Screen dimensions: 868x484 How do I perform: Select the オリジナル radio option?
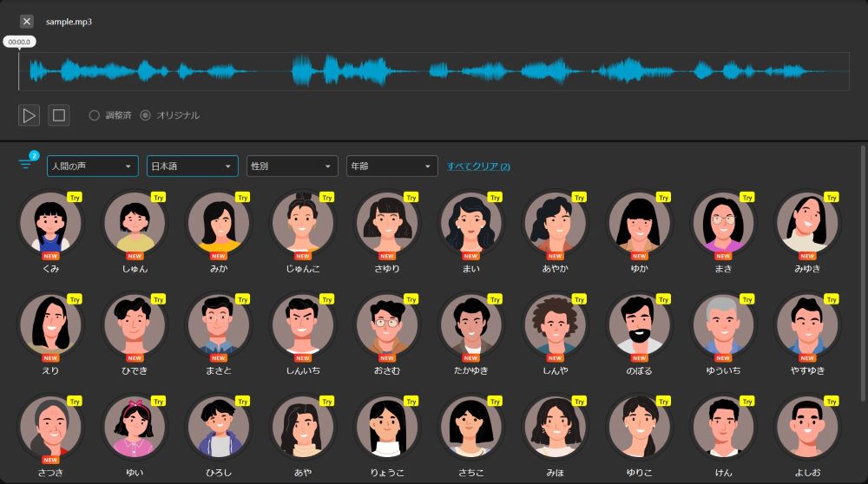click(x=146, y=115)
